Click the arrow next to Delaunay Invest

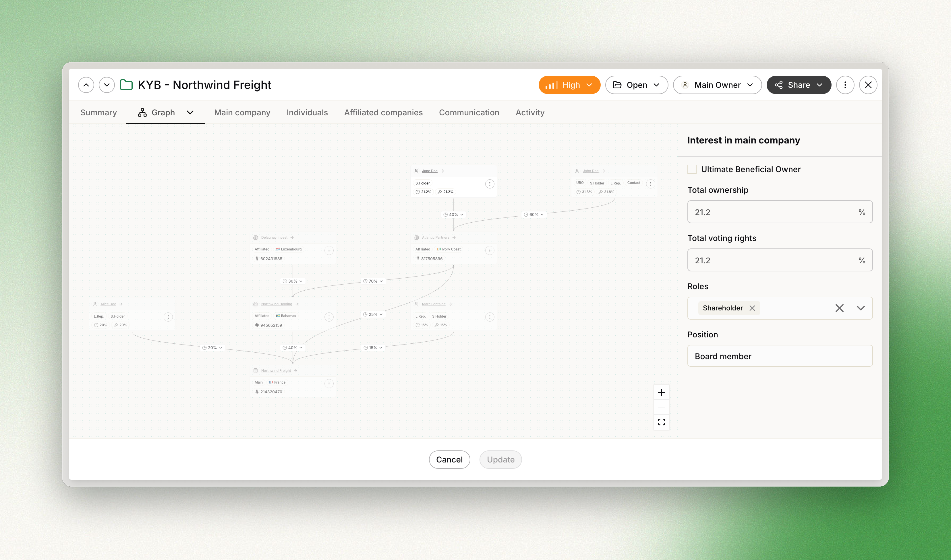point(292,237)
